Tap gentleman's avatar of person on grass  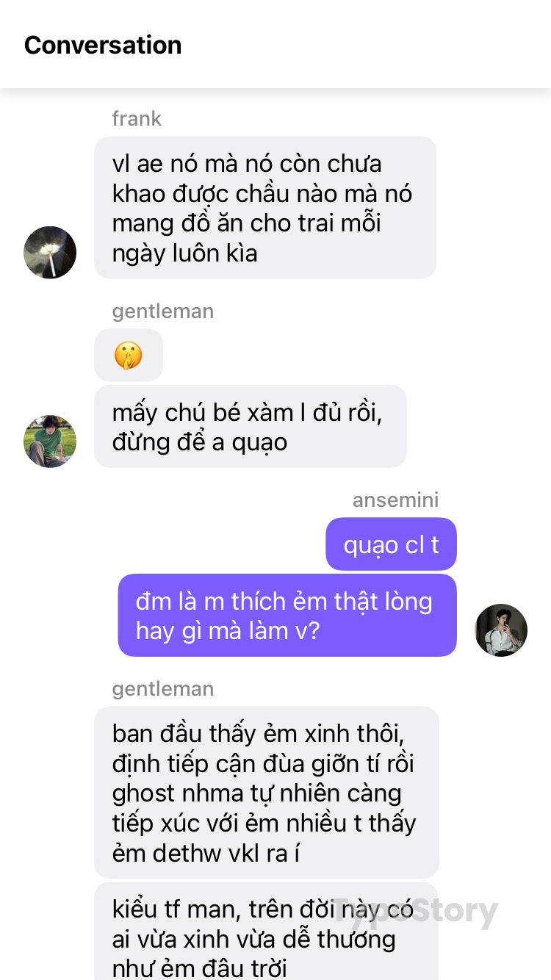(x=50, y=441)
